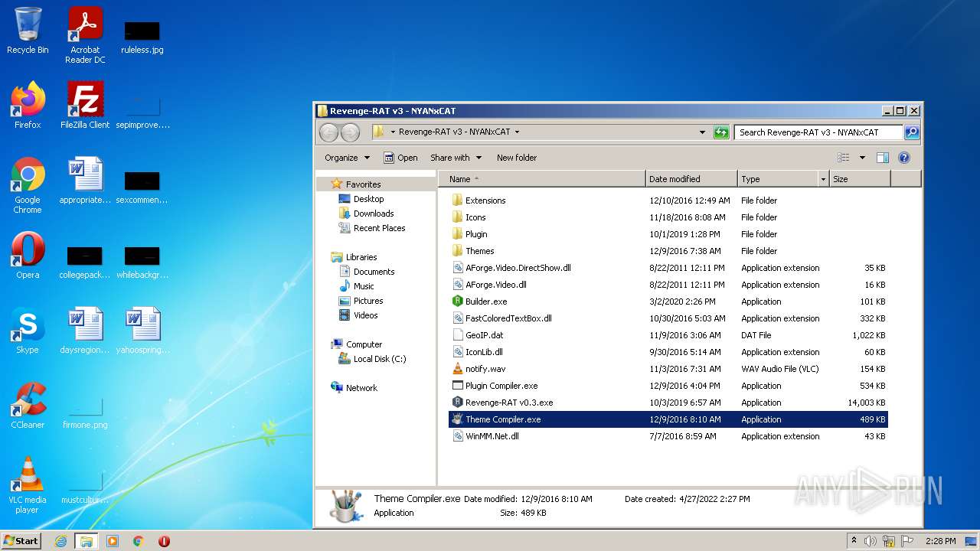This screenshot has height=551, width=980.
Task: Select the Revenge-RAT v0.3.exe icon
Action: click(457, 403)
